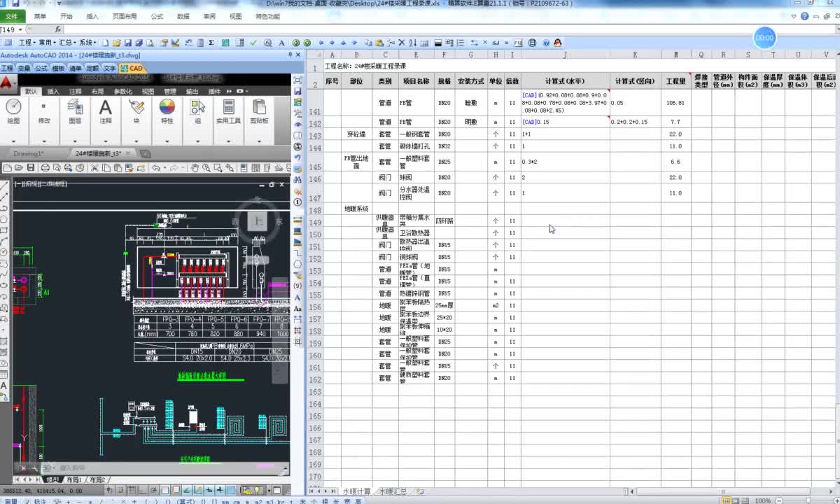The image size is (840, 504).
Task: Switch to 布局1 layout tab
Action: tap(73, 479)
